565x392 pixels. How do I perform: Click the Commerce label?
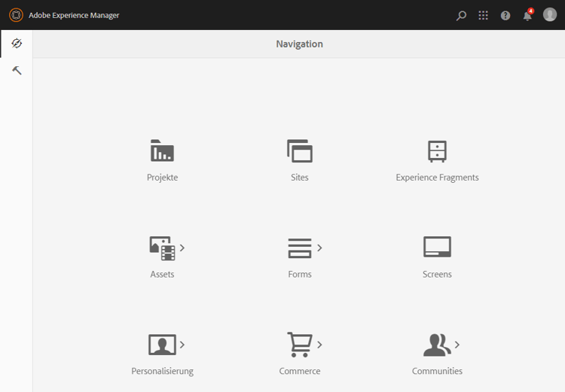299,371
